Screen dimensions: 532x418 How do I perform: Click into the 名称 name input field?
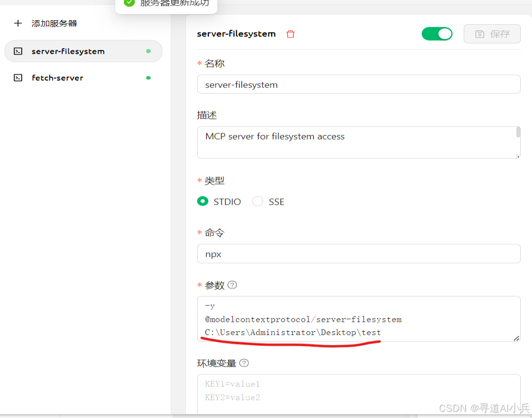[x=358, y=85]
